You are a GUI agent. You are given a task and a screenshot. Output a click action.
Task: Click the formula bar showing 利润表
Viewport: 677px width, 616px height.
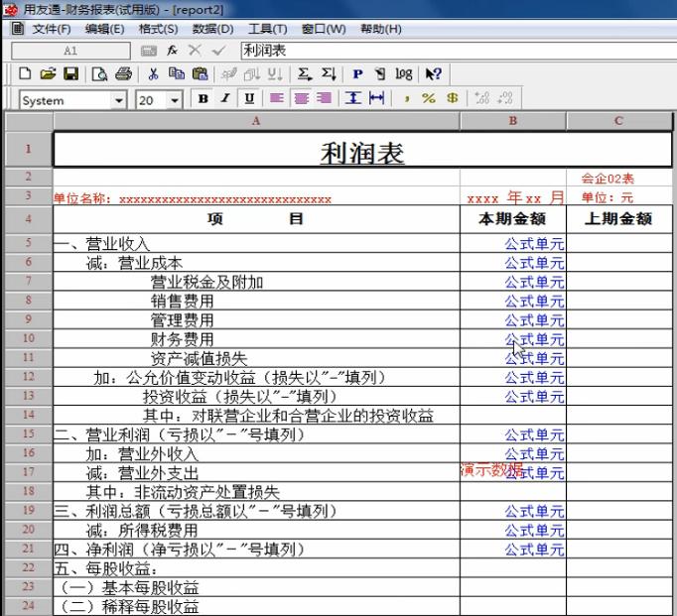pyautogui.click(x=459, y=51)
